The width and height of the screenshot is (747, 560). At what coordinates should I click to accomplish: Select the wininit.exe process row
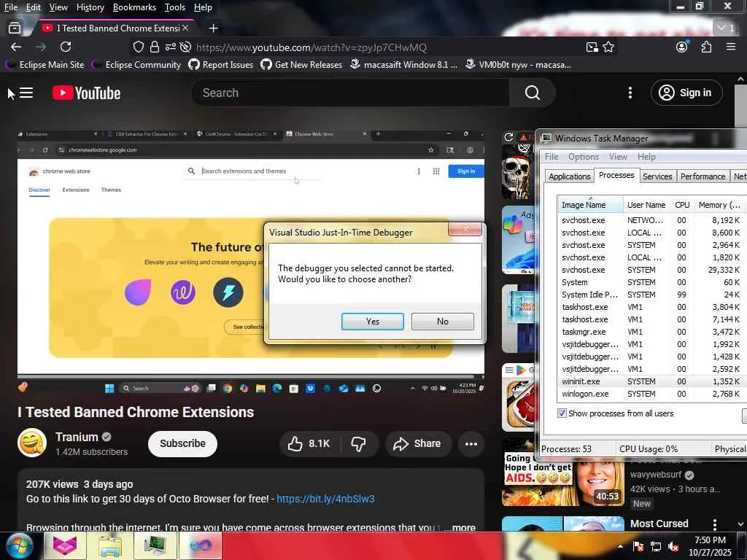[651, 381]
